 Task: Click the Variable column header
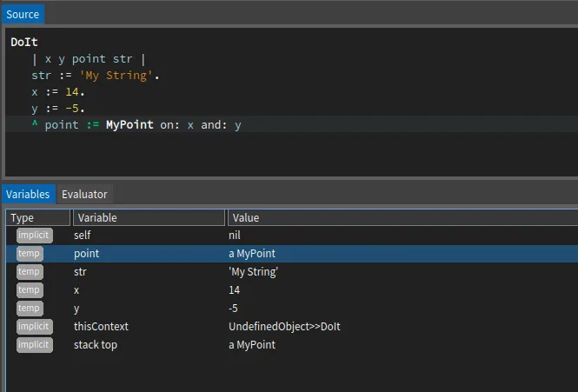tap(148, 217)
